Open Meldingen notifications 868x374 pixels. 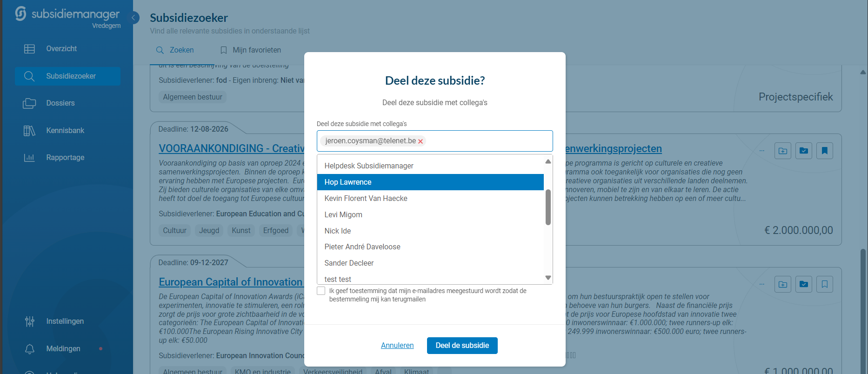tap(63, 349)
